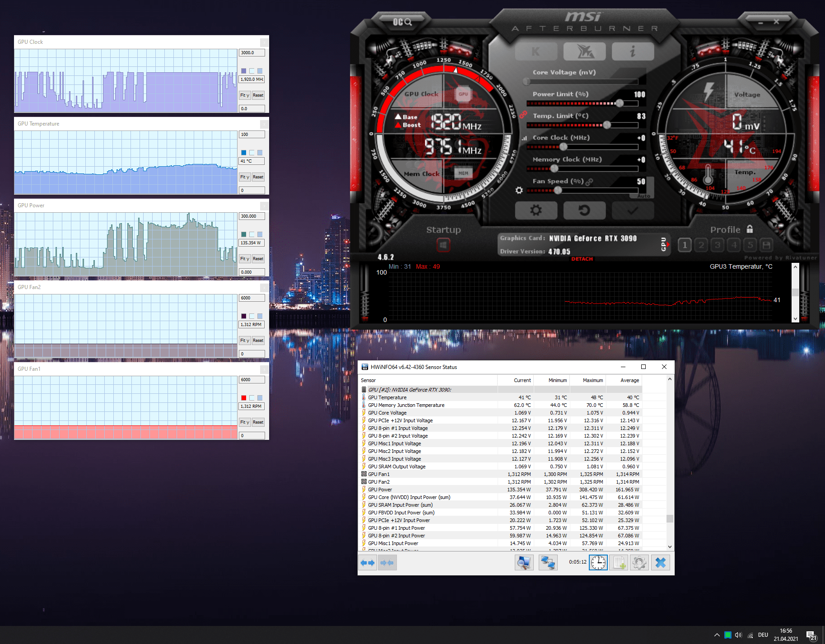Start HWiNFO logging with sheet-plus icon
Screen dimensions: 825x644
tap(619, 563)
